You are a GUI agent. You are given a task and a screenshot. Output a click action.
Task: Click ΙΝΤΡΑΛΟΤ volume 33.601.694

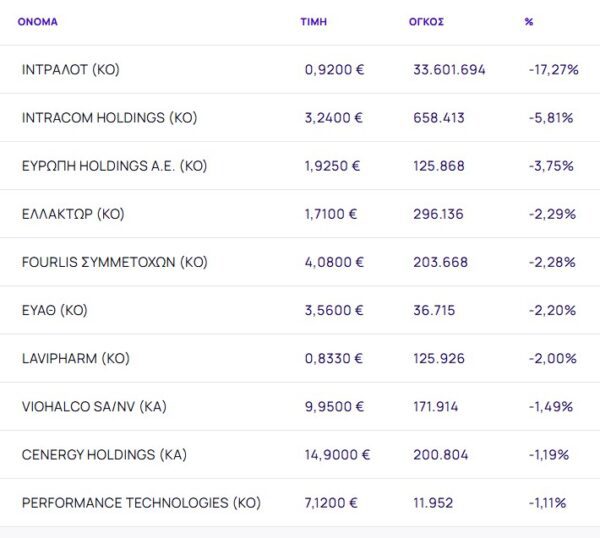[x=449, y=70]
